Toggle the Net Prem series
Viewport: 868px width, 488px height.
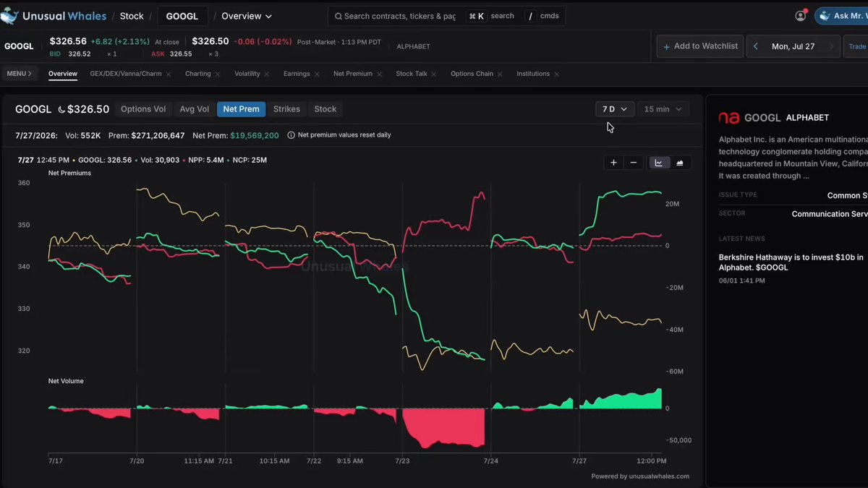click(x=241, y=109)
